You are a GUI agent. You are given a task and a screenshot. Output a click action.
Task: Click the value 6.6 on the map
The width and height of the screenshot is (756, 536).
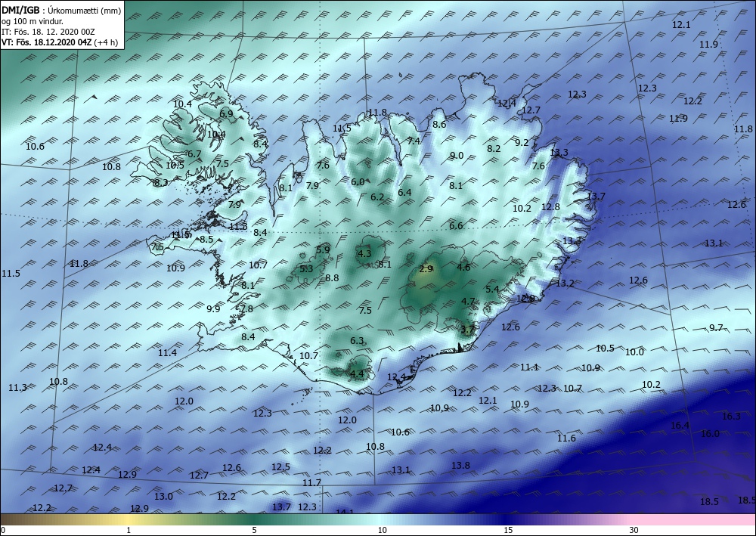point(456,225)
